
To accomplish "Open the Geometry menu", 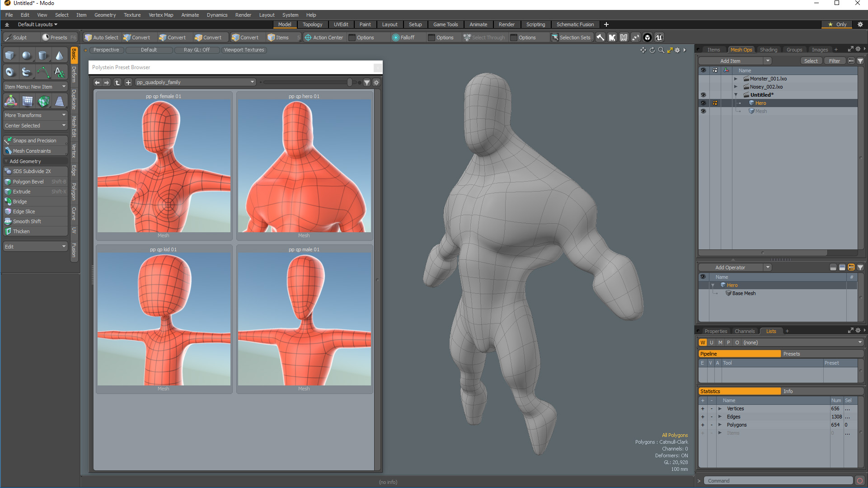I will (x=105, y=15).
